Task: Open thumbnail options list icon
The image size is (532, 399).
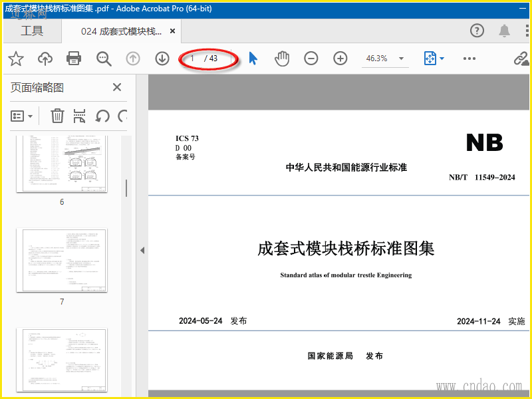Action: pos(17,116)
